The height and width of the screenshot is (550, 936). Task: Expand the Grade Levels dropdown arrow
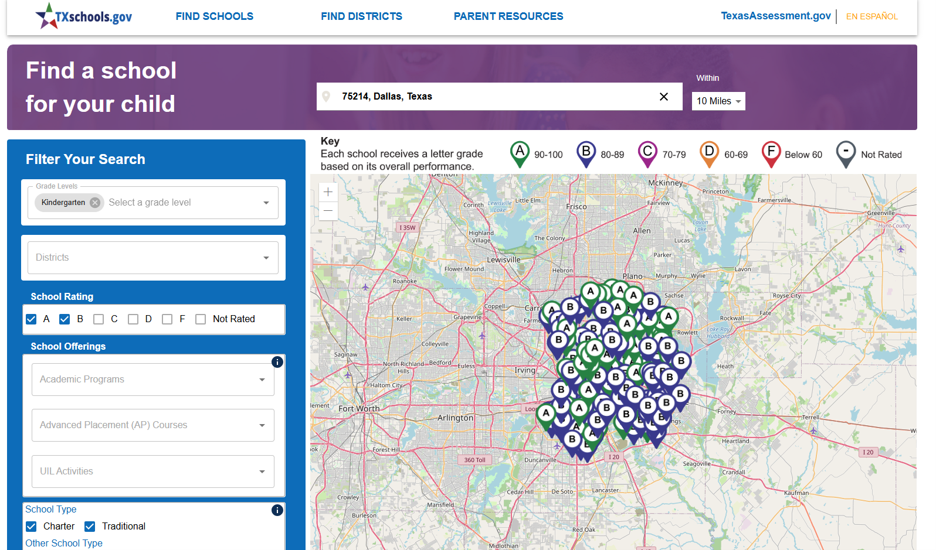pos(266,202)
